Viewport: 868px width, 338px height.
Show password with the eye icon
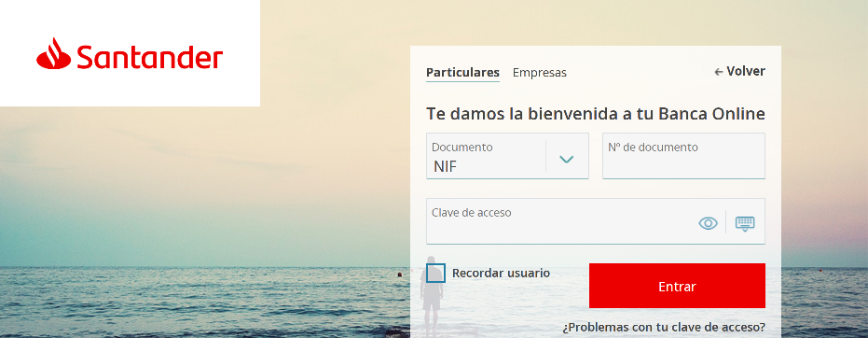[x=708, y=223]
